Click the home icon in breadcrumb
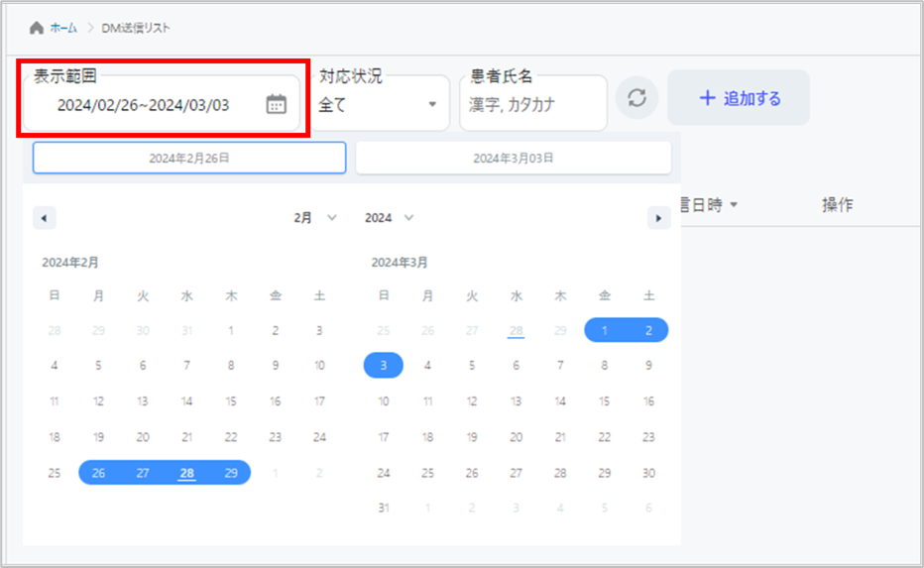The image size is (924, 568). (37, 28)
